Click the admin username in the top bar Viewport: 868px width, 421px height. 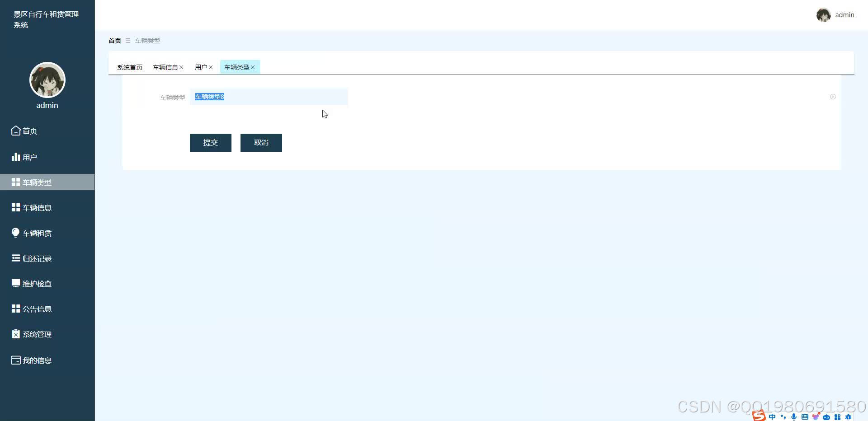pyautogui.click(x=844, y=15)
